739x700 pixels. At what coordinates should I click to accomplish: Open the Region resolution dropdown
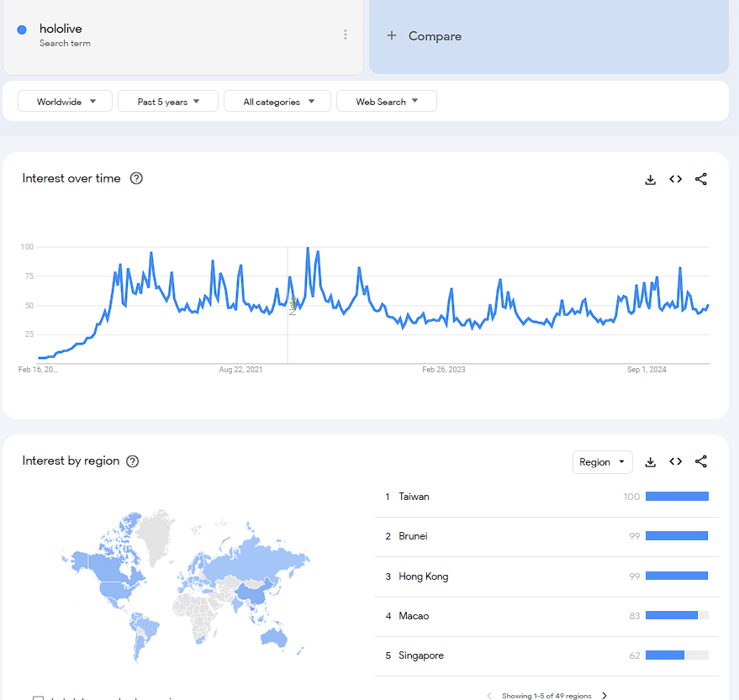click(x=602, y=462)
